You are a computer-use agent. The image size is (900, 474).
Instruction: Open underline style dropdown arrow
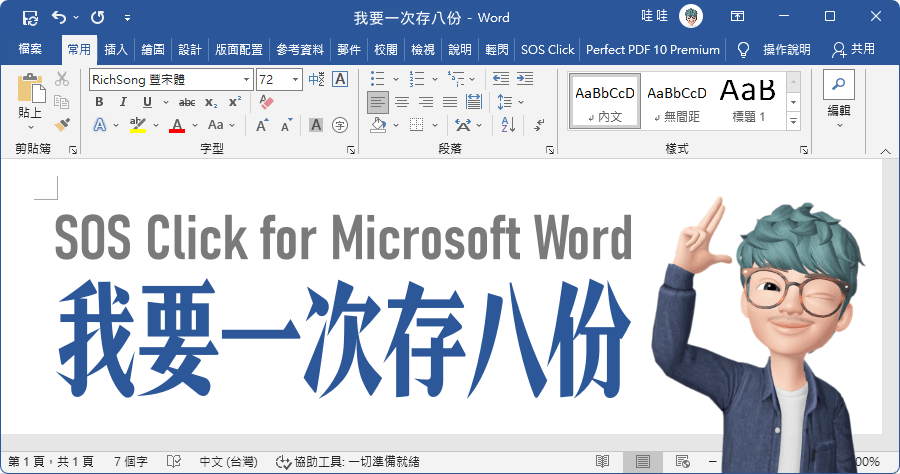tap(166, 102)
